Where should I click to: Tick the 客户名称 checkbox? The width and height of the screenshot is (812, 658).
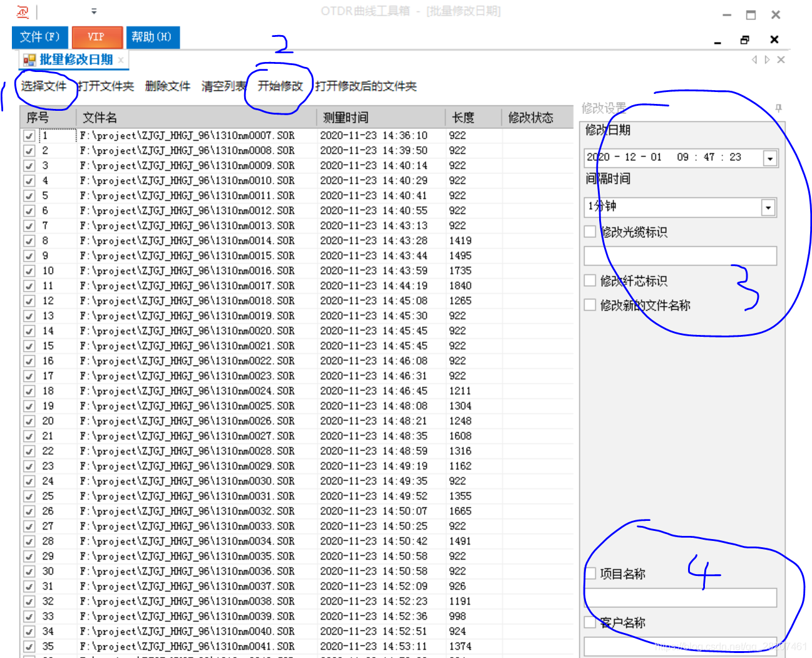(590, 622)
